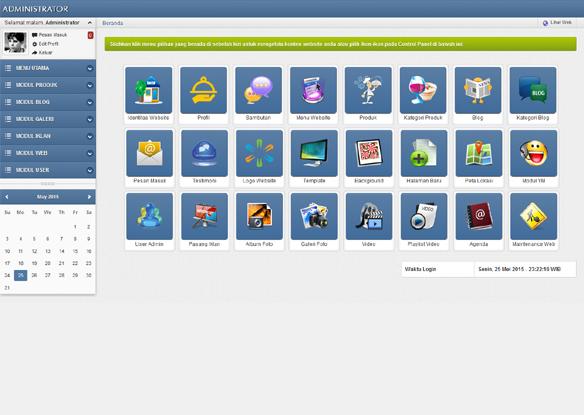Open the Kategori Blog icon
This screenshot has width=584, height=415.
[x=533, y=91]
